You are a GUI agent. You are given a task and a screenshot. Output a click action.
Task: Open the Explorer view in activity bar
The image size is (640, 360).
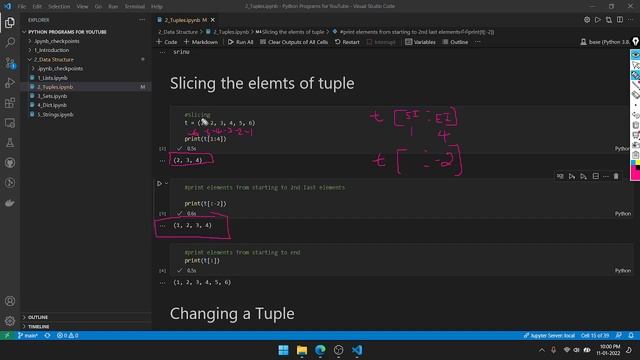click(x=10, y=22)
